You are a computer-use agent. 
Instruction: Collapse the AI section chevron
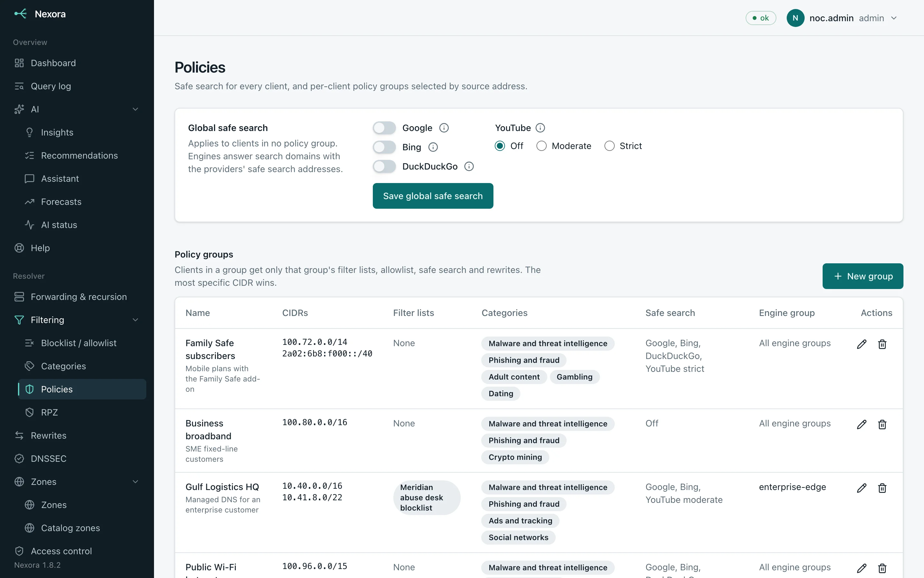click(x=135, y=109)
